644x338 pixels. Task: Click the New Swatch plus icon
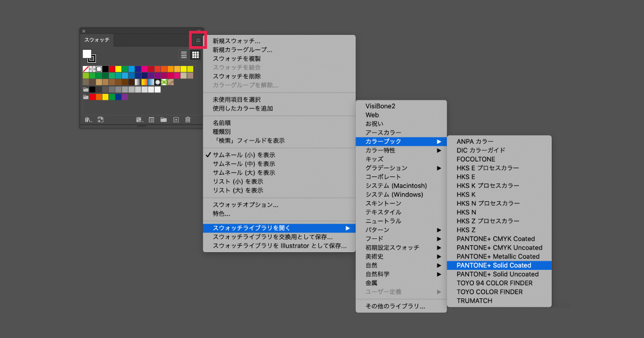coord(176,120)
